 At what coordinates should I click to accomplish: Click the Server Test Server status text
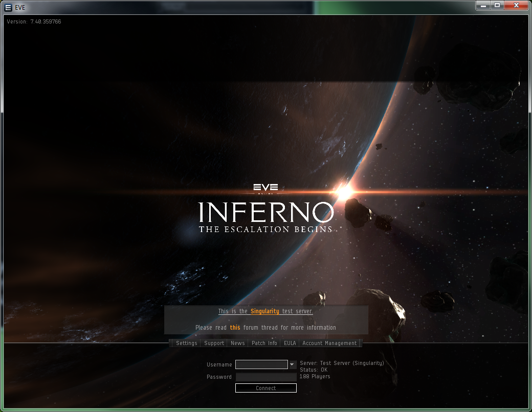tap(341, 363)
